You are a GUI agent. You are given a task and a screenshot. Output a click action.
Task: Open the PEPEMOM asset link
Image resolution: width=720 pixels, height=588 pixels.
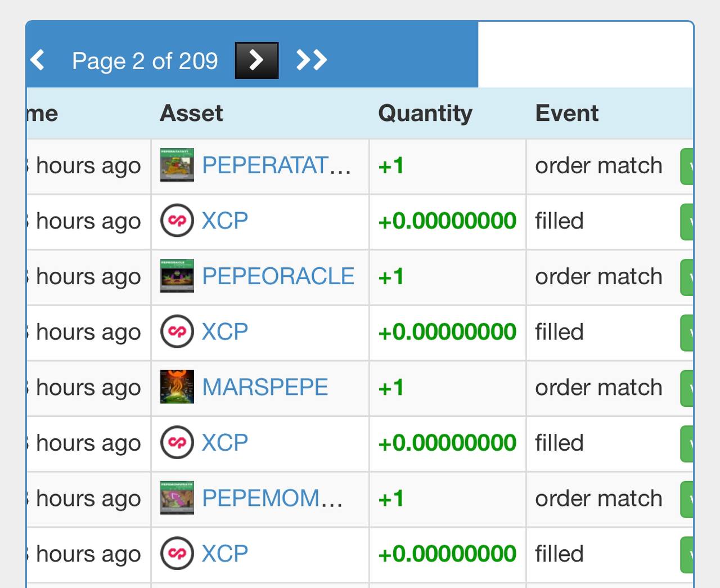tap(272, 498)
